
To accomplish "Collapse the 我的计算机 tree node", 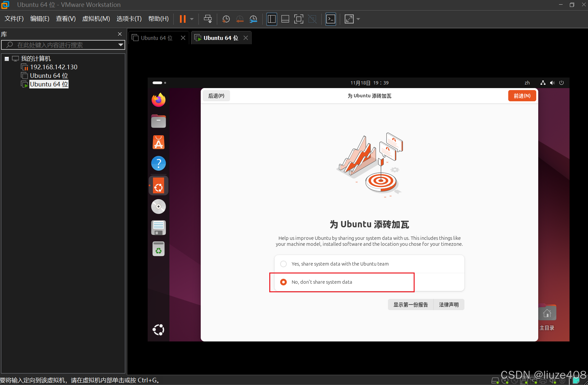I will (x=7, y=59).
